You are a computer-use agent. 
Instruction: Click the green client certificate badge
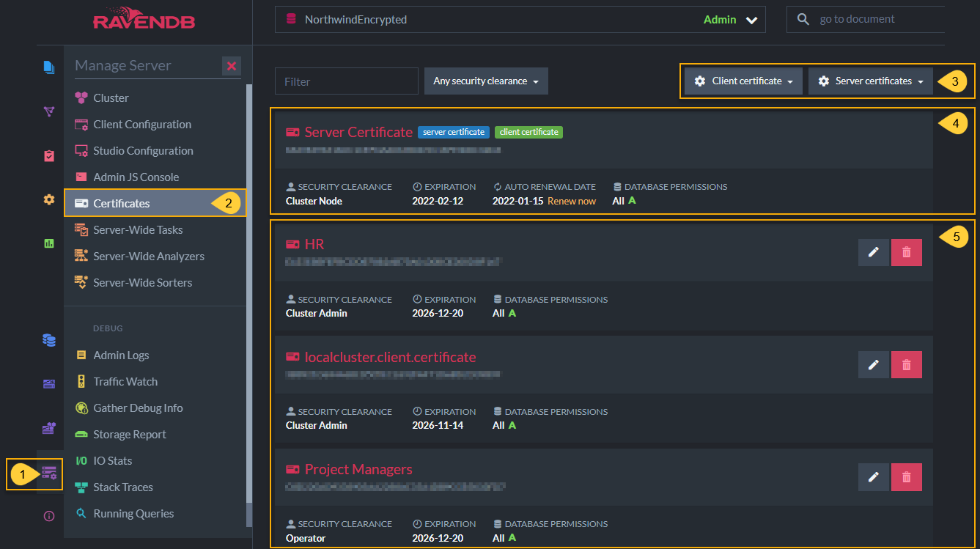[x=529, y=132]
